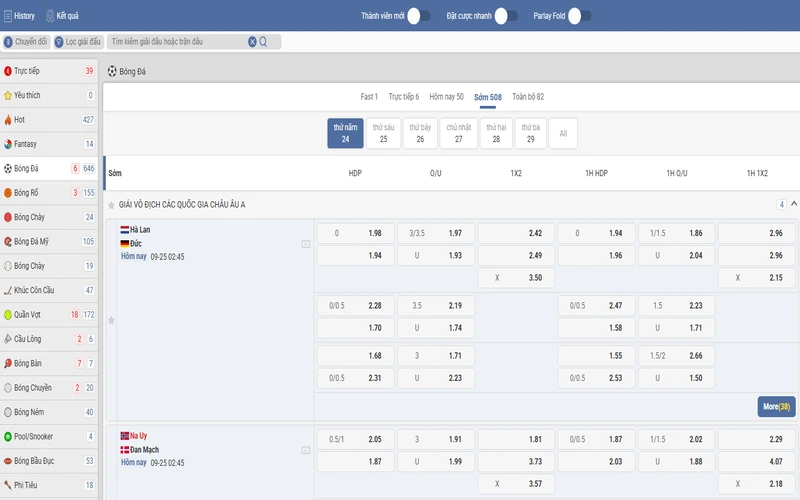Viewport: 800px width, 500px height.
Task: Bet Đan Mạch 1X2 odds 3.73
Action: click(516, 462)
